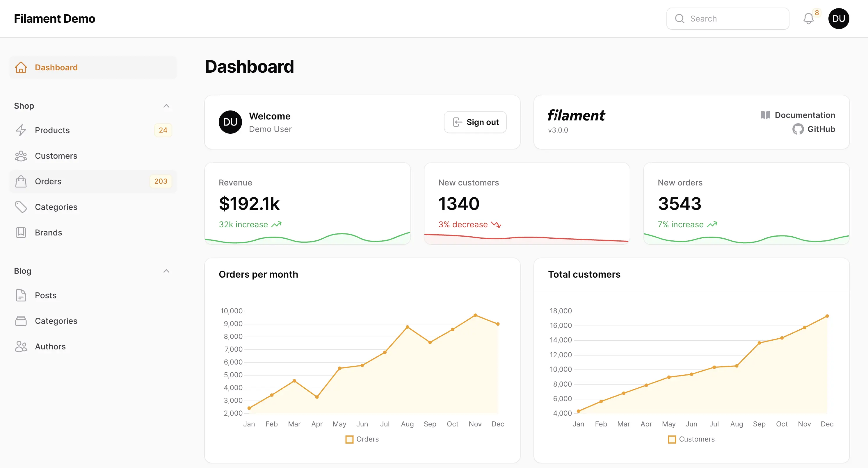This screenshot has width=868, height=468.
Task: Select the Dashboard home icon
Action: coord(21,67)
